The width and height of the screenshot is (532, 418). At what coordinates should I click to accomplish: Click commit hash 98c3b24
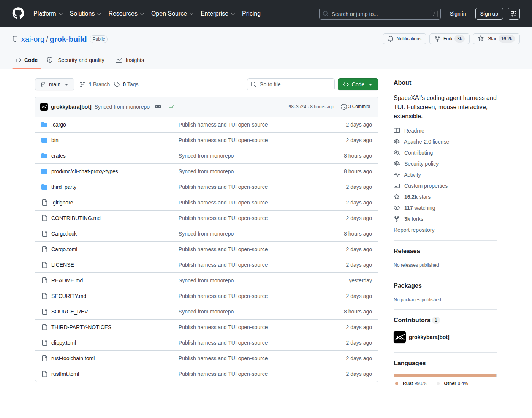click(x=297, y=107)
